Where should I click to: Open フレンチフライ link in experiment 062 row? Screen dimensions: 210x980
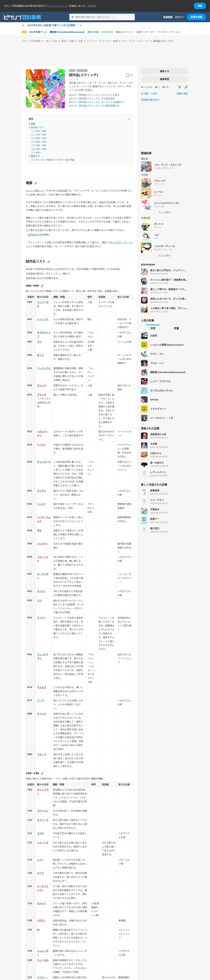(43, 656)
